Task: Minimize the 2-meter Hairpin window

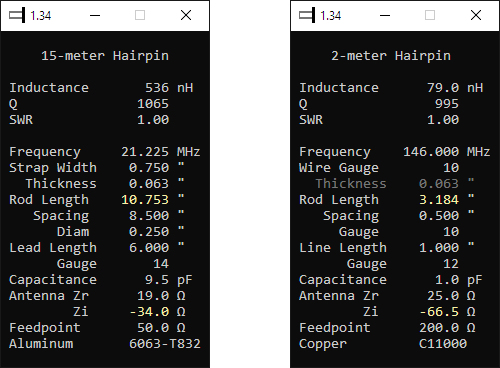Action: click(385, 15)
